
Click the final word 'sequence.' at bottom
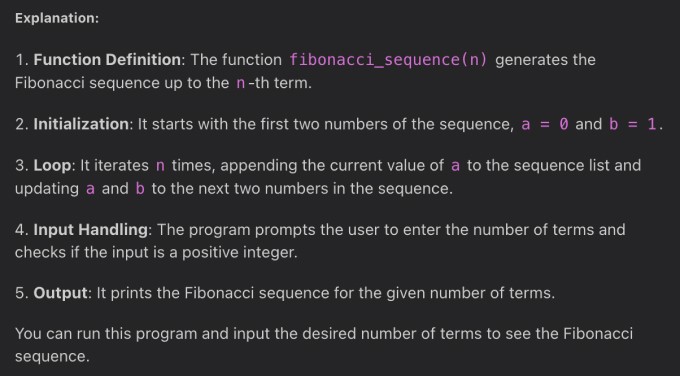click(x=52, y=357)
